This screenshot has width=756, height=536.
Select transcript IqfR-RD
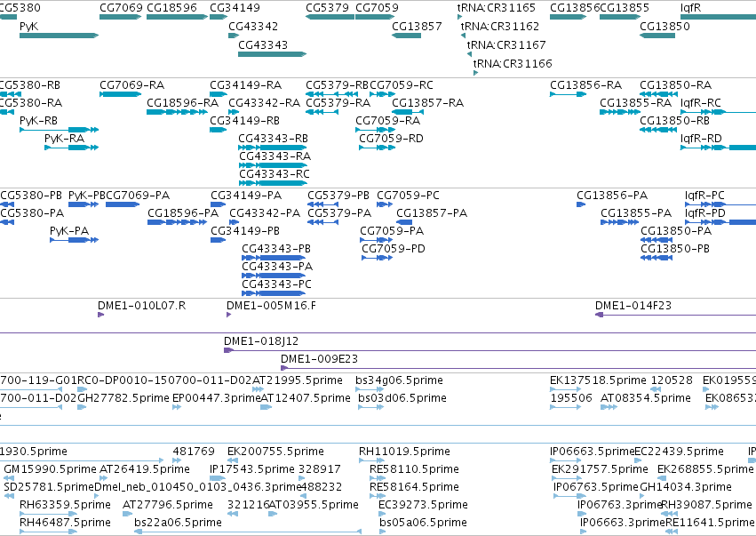point(718,148)
